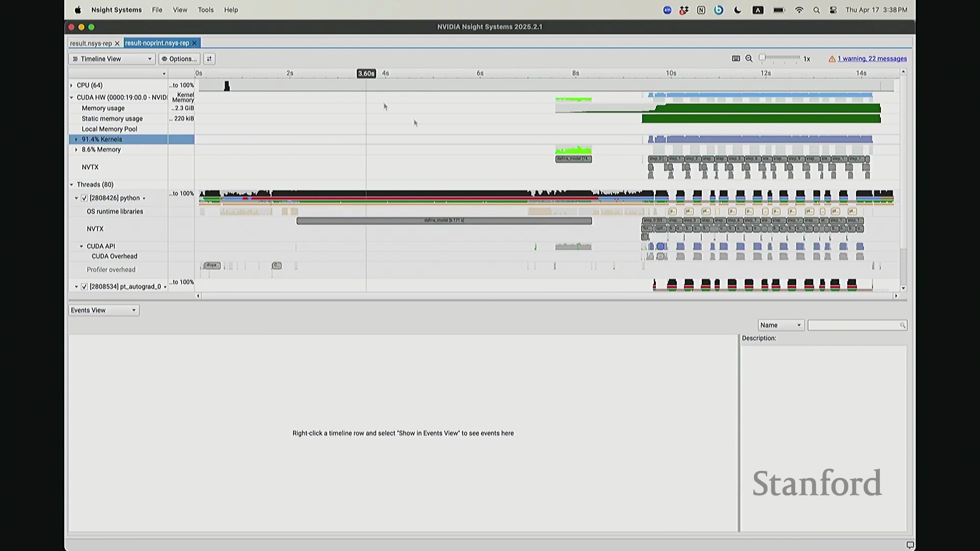The height and width of the screenshot is (551, 980).
Task: Uncheck the [2808426] python thread checkbox
Action: point(84,198)
